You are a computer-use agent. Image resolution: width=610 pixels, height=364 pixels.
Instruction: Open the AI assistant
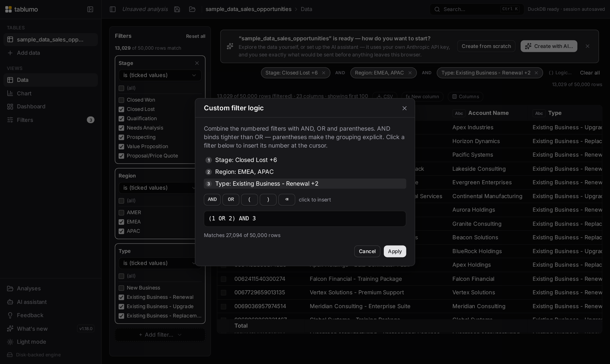[51, 302]
